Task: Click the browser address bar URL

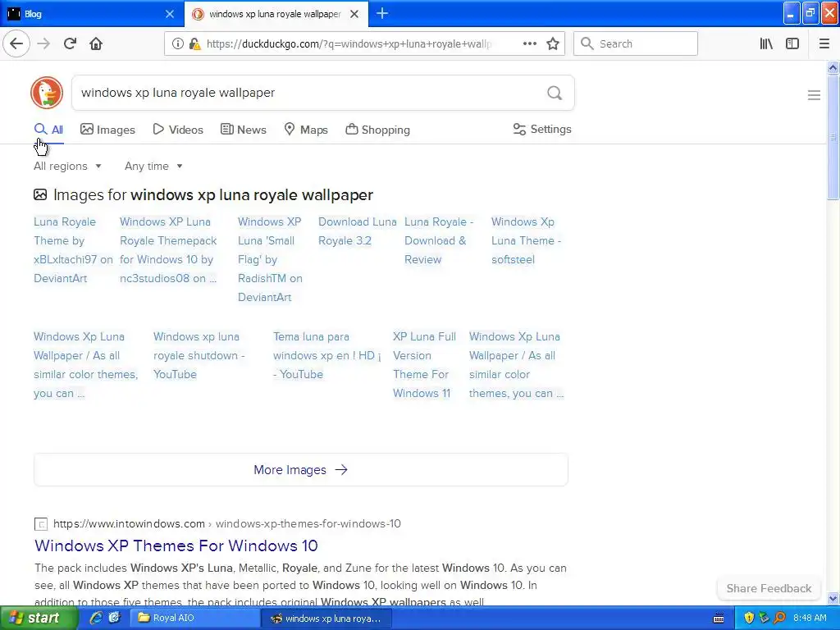Action: click(x=348, y=44)
